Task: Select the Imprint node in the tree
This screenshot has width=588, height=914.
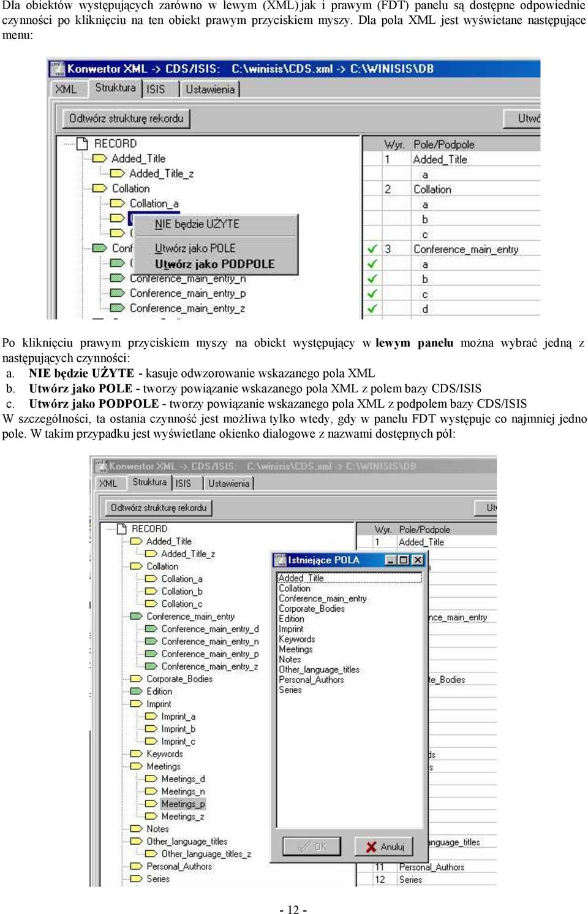Action: 159,704
